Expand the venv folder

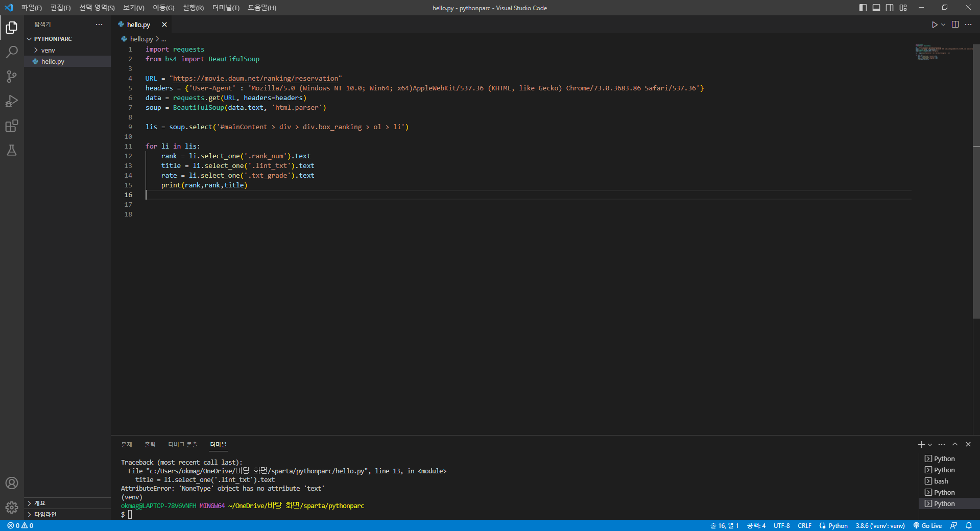(67, 50)
